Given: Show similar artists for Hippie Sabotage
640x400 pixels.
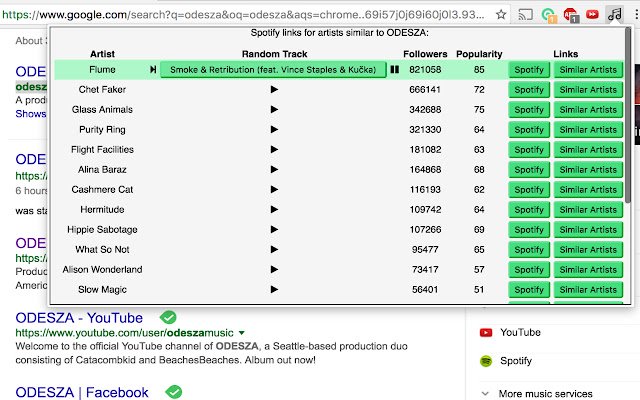Looking at the screenshot, I should 588,230.
